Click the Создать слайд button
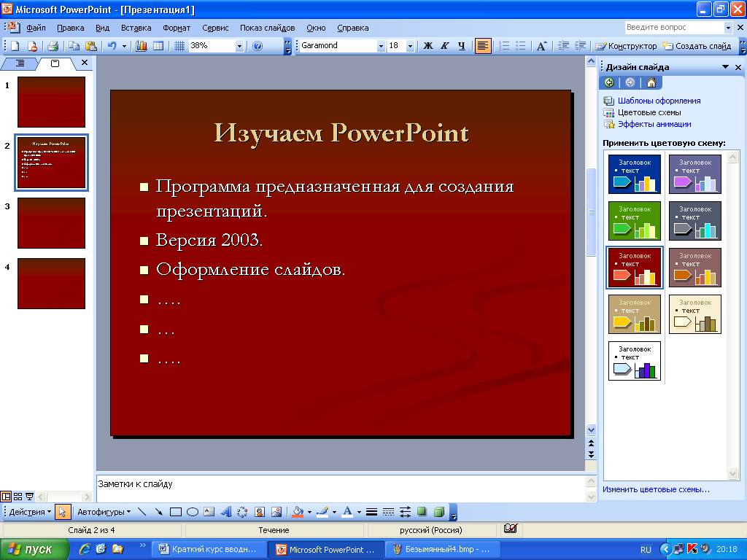Image resolution: width=747 pixels, height=560 pixels. click(697, 46)
